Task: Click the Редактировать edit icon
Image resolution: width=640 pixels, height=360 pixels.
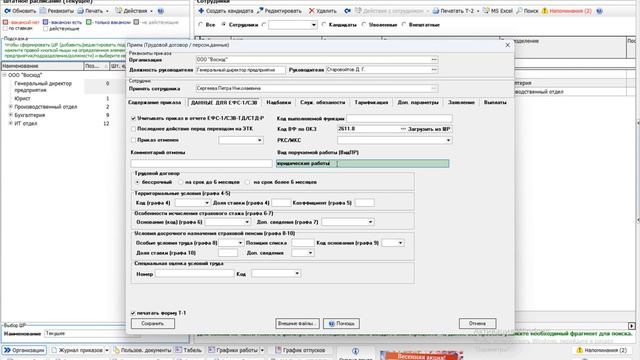Action: pyautogui.click(x=260, y=11)
